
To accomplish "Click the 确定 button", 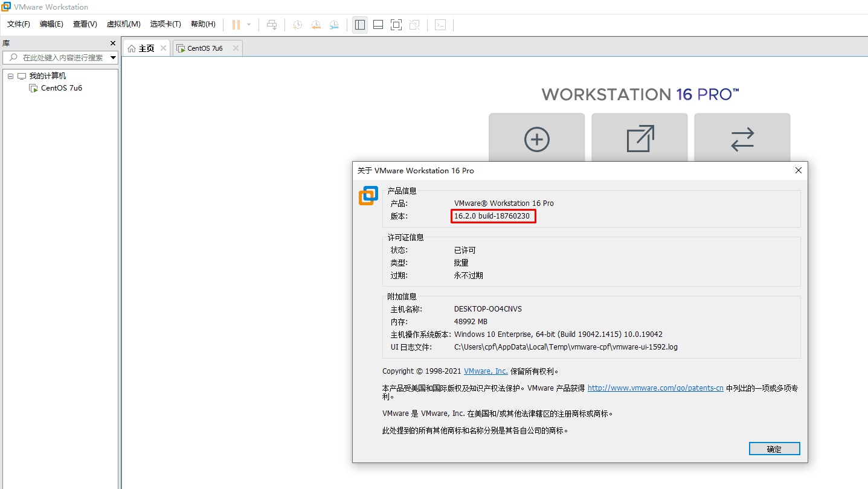I will tap(774, 449).
